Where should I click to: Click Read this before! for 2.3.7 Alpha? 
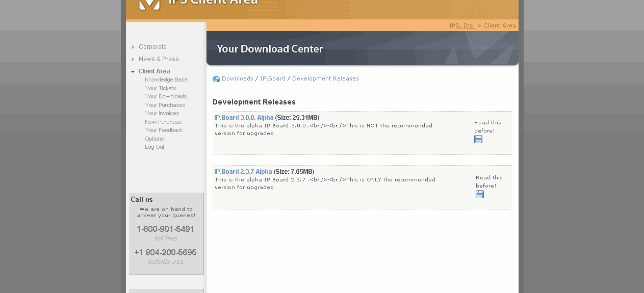[489, 181]
